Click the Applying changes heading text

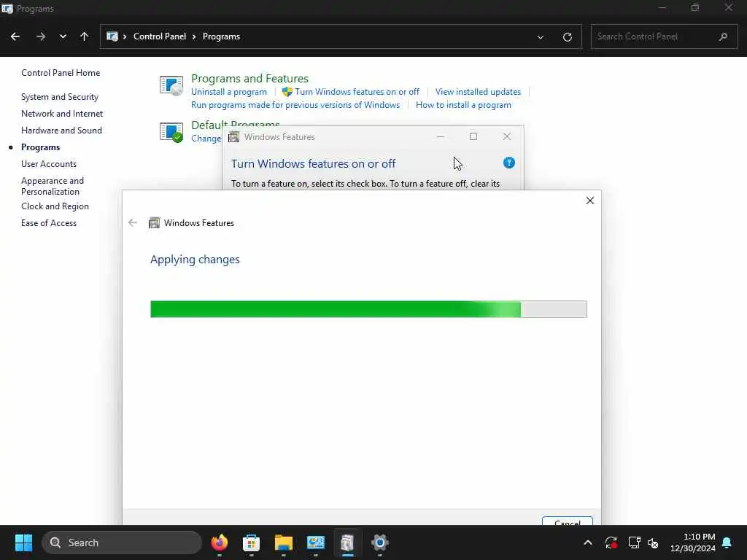(195, 260)
